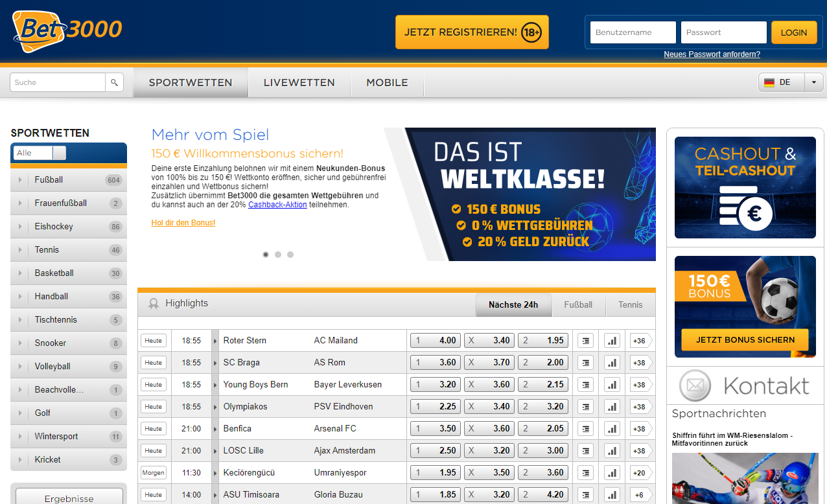Open Cashout & Teil-Cashout banner
The width and height of the screenshot is (827, 504).
pos(745,188)
